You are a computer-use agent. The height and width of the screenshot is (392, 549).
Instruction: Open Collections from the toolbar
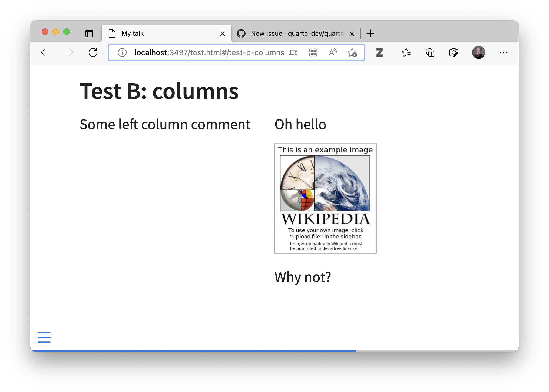(x=430, y=52)
